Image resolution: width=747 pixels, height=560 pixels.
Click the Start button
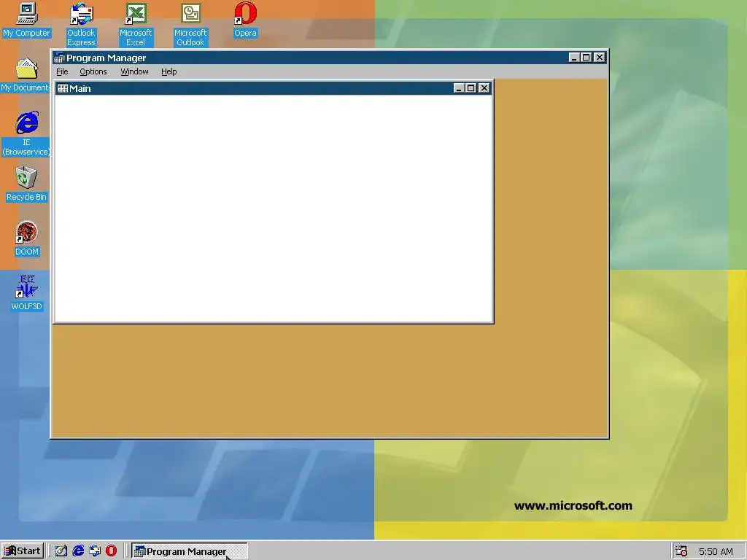[x=23, y=551]
